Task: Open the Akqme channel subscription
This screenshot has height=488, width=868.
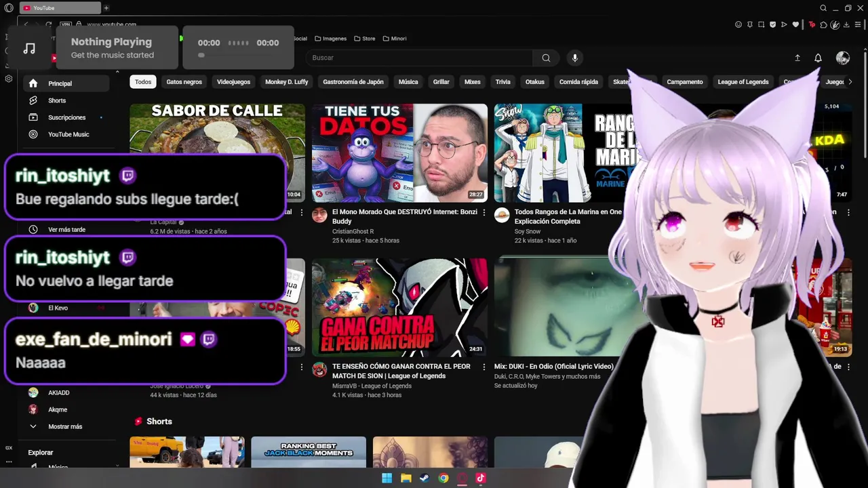Action: [x=66, y=409]
